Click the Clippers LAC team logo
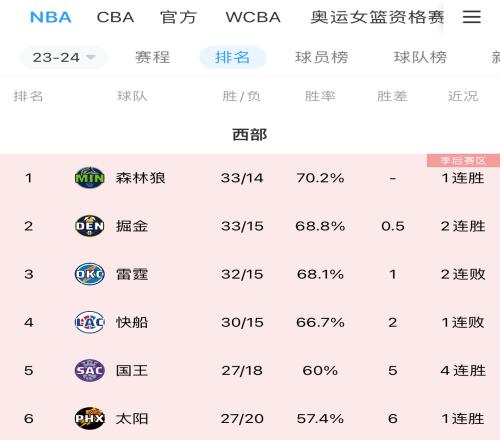The image size is (500, 440). [x=90, y=322]
